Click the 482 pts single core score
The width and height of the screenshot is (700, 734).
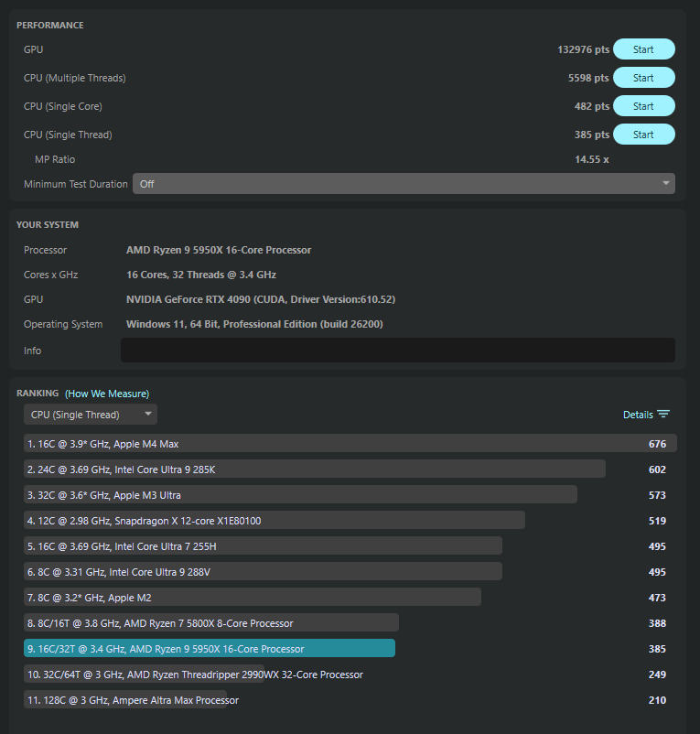(x=592, y=106)
